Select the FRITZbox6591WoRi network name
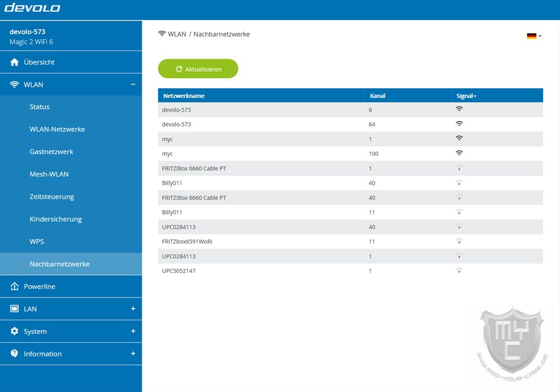Image resolution: width=560 pixels, height=392 pixels. point(187,241)
